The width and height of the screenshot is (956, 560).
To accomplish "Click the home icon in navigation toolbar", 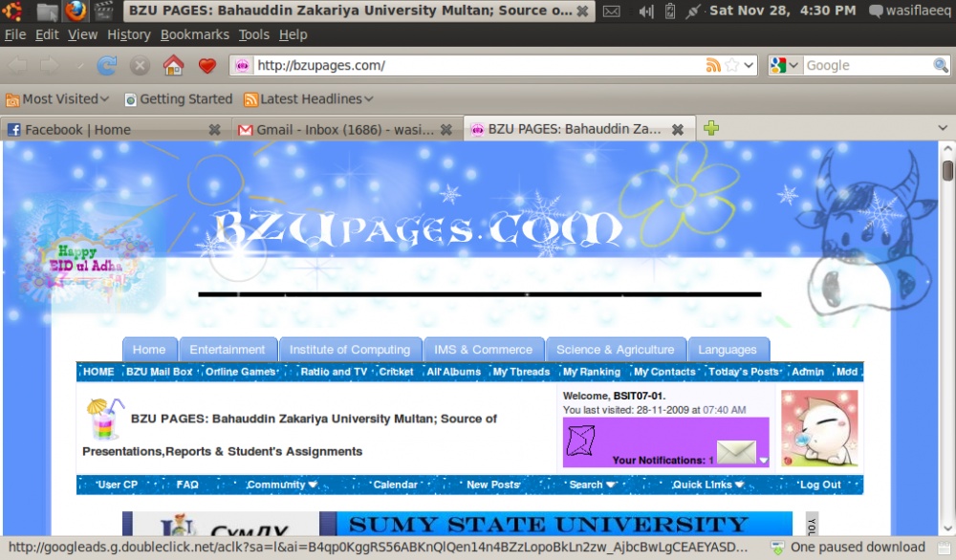I will 173,66.
